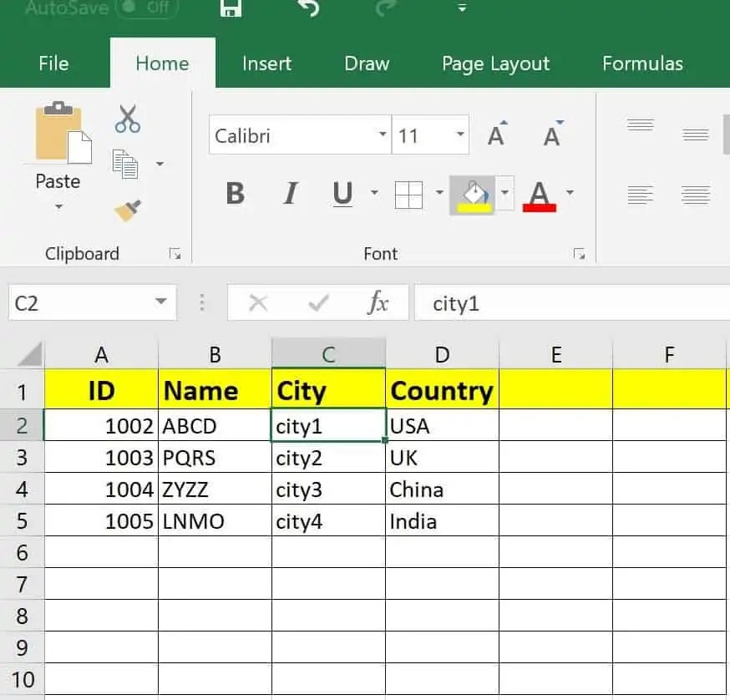Center text horizontally
This screenshot has width=730, height=700.
click(695, 195)
